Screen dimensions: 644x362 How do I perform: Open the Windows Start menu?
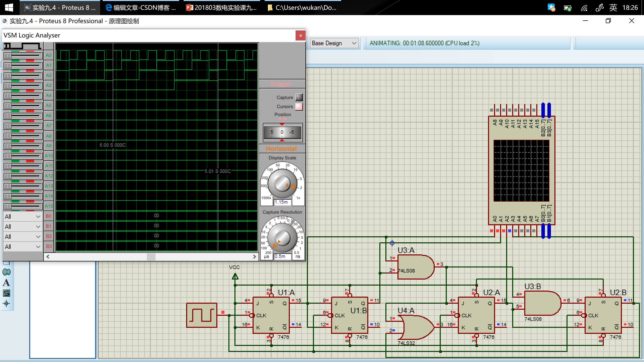pyautogui.click(x=9, y=8)
